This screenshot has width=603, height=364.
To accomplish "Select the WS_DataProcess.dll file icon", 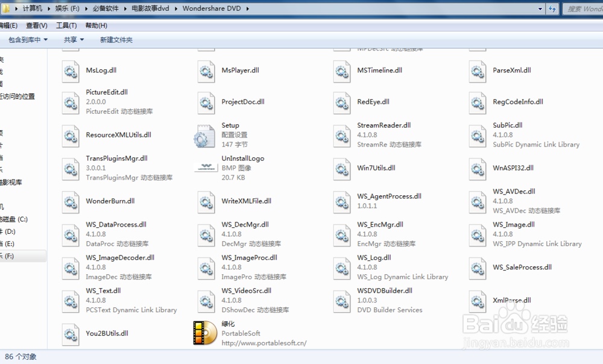I will click(71, 235).
